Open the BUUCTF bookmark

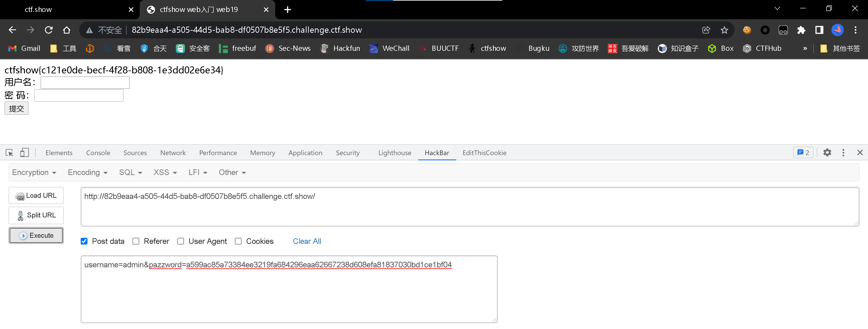point(439,48)
